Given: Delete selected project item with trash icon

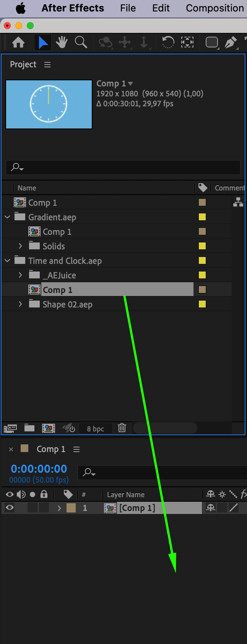Looking at the screenshot, I should pyautogui.click(x=122, y=428).
